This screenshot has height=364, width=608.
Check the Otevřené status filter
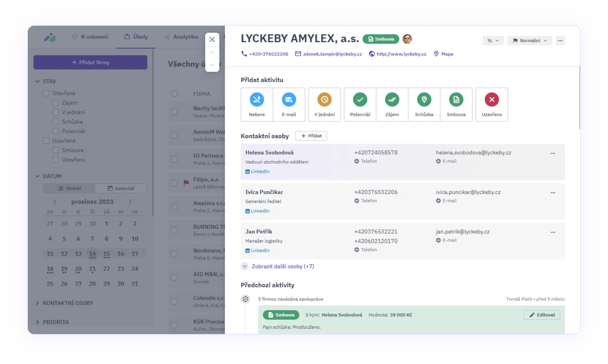(46, 93)
